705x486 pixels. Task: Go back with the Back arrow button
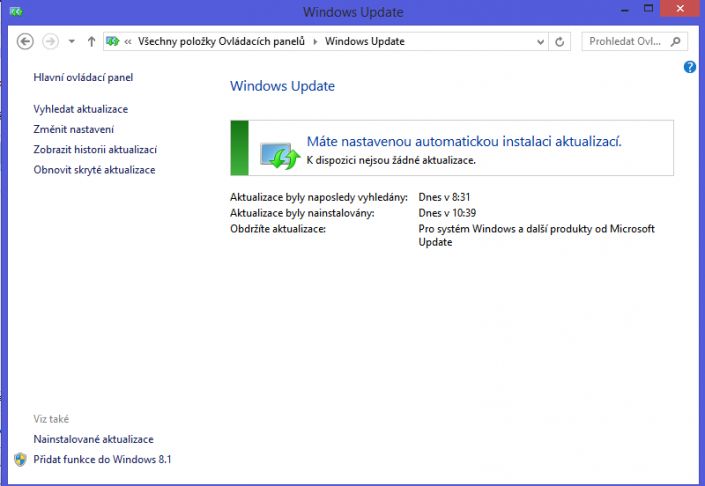coord(25,41)
